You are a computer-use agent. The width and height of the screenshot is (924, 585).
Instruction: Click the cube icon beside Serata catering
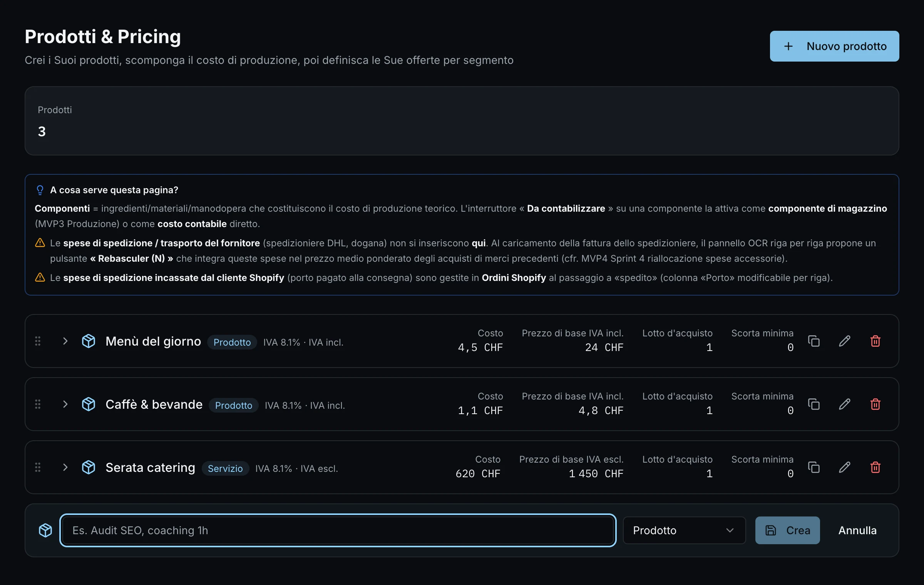coord(89,467)
